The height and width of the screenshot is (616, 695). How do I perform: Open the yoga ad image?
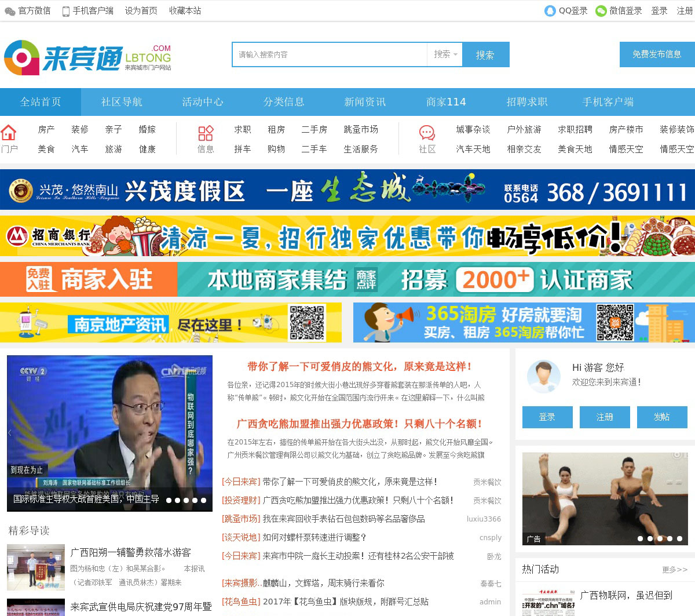pyautogui.click(x=605, y=499)
